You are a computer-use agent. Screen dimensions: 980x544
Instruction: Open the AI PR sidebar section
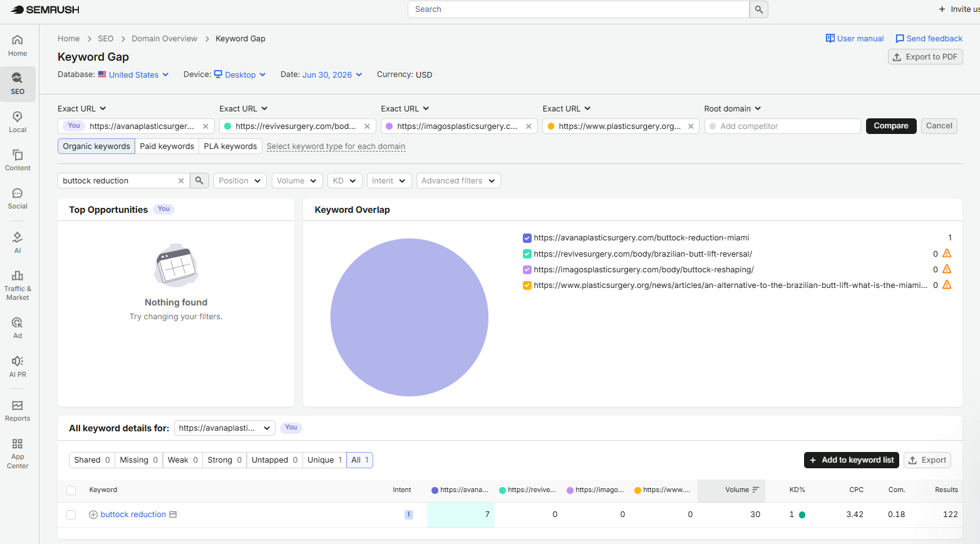pyautogui.click(x=18, y=367)
